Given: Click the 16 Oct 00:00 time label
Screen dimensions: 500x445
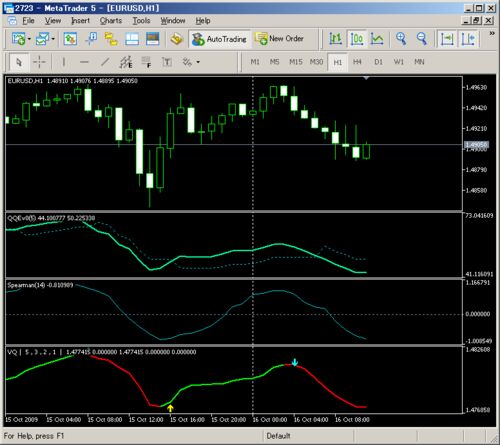Looking at the screenshot, I should [x=270, y=419].
